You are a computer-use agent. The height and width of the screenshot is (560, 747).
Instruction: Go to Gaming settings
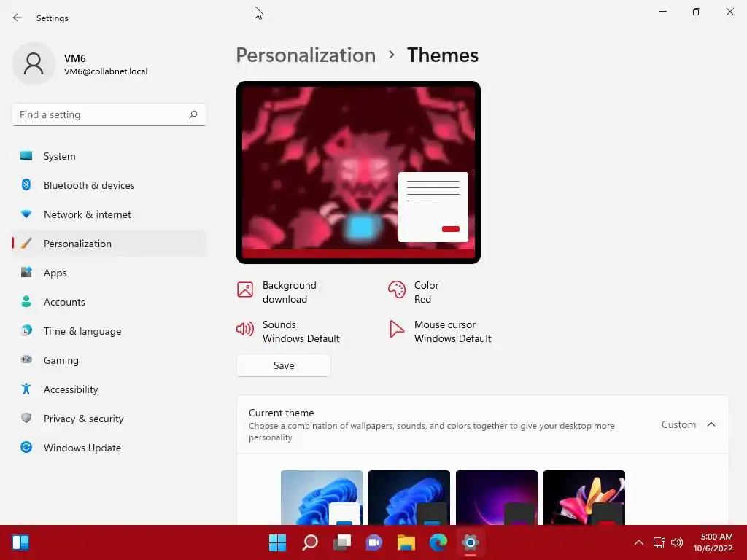point(109,360)
